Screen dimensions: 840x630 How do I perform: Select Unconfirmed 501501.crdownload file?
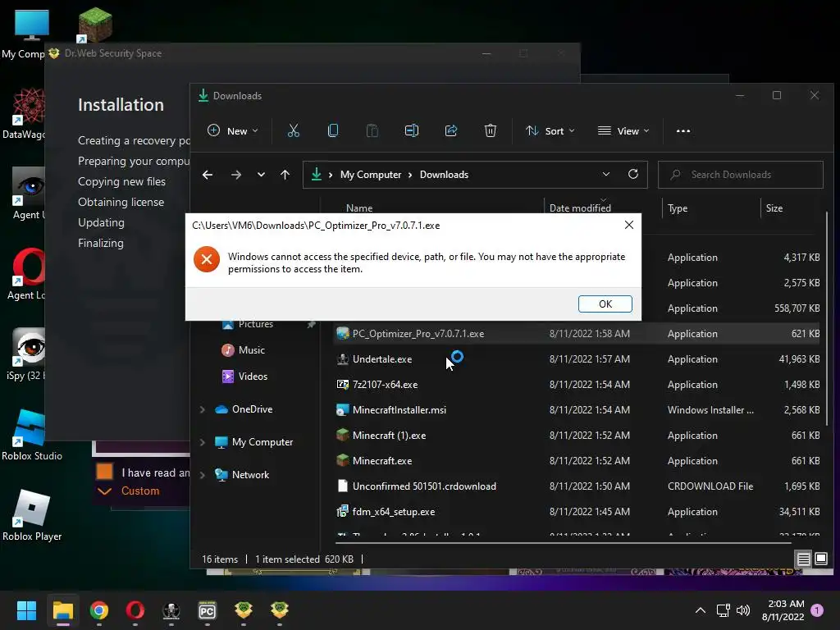pos(577,486)
